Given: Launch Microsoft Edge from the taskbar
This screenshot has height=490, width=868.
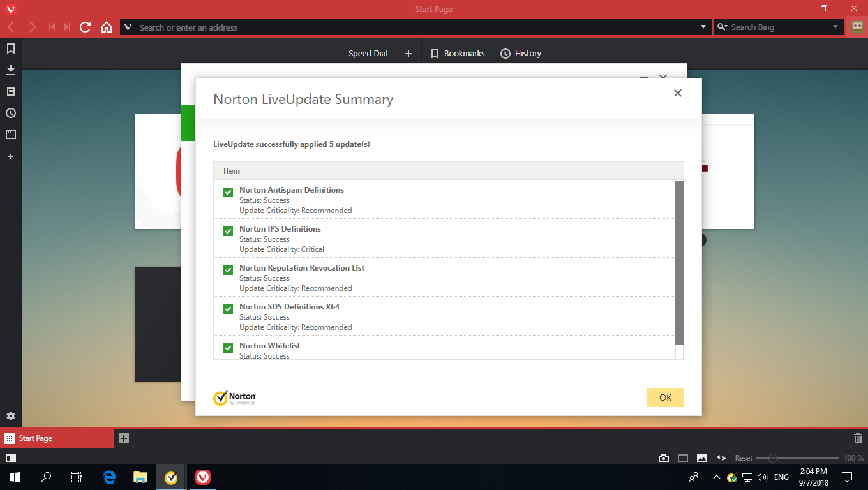Looking at the screenshot, I should (109, 477).
